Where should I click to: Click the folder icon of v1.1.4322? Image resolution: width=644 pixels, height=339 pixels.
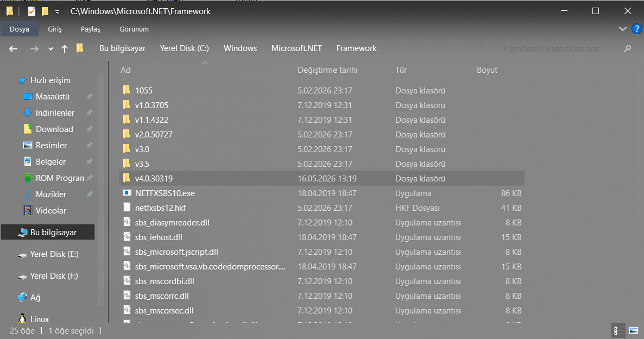click(x=127, y=120)
